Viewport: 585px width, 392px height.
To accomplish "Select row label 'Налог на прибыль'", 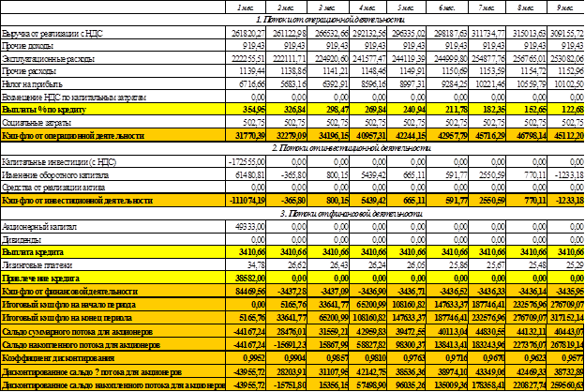I will tap(33, 84).
